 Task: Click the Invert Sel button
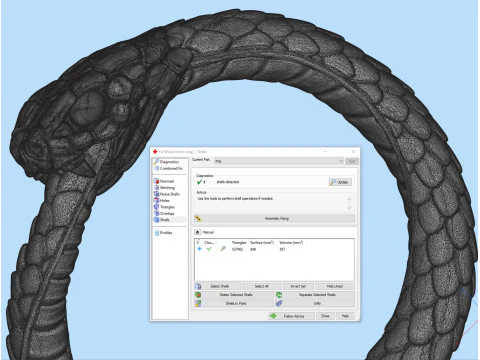point(298,286)
